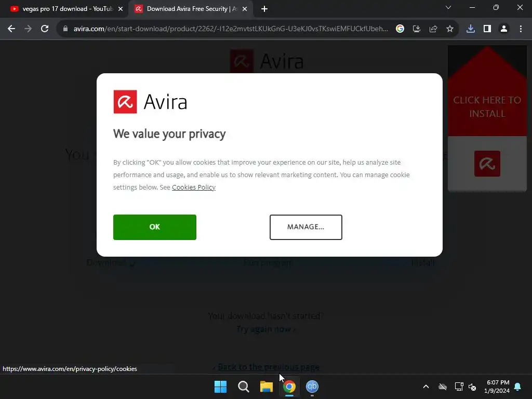Image resolution: width=532 pixels, height=399 pixels.
Task: Open a new tab with the plus button
Action: pos(264,9)
